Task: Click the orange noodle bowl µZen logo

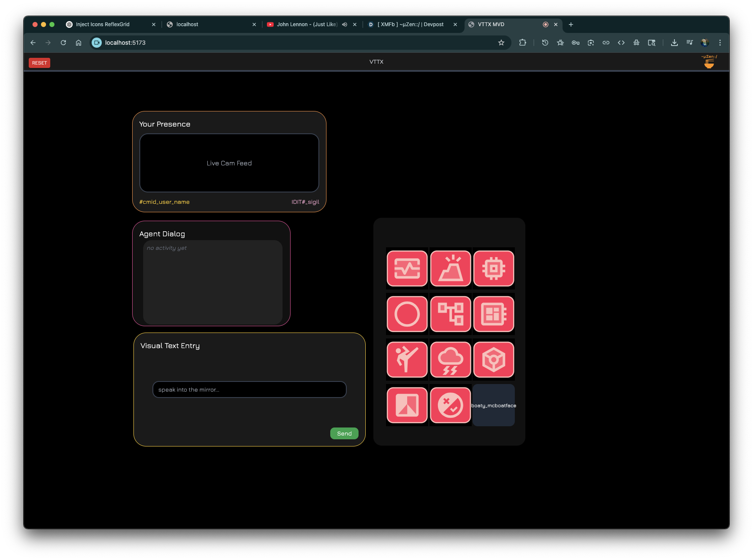Action: point(709,62)
